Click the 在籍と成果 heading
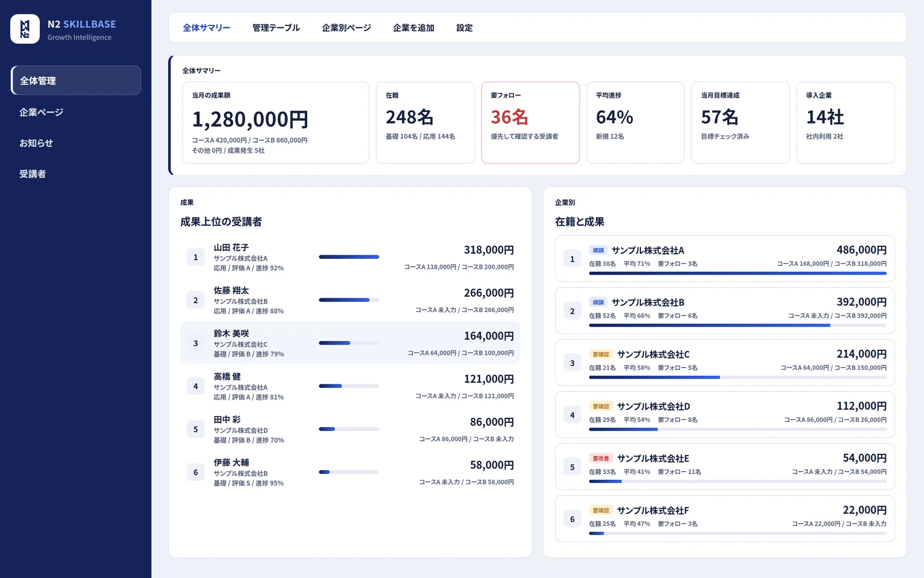 [580, 221]
